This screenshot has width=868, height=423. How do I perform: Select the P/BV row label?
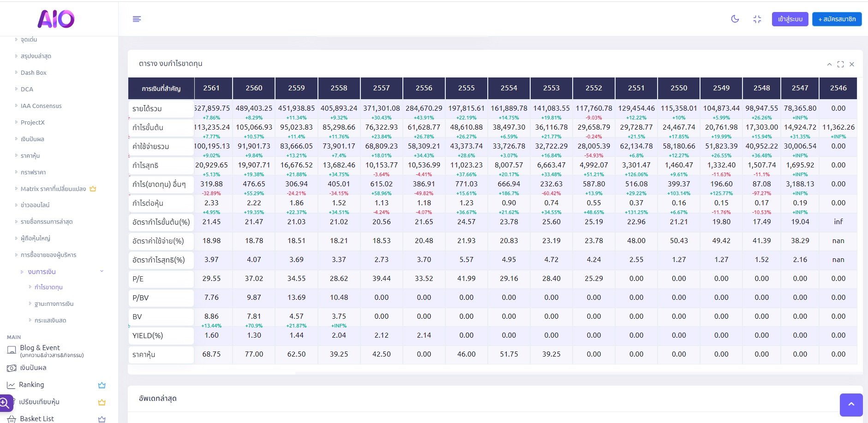coord(161,298)
